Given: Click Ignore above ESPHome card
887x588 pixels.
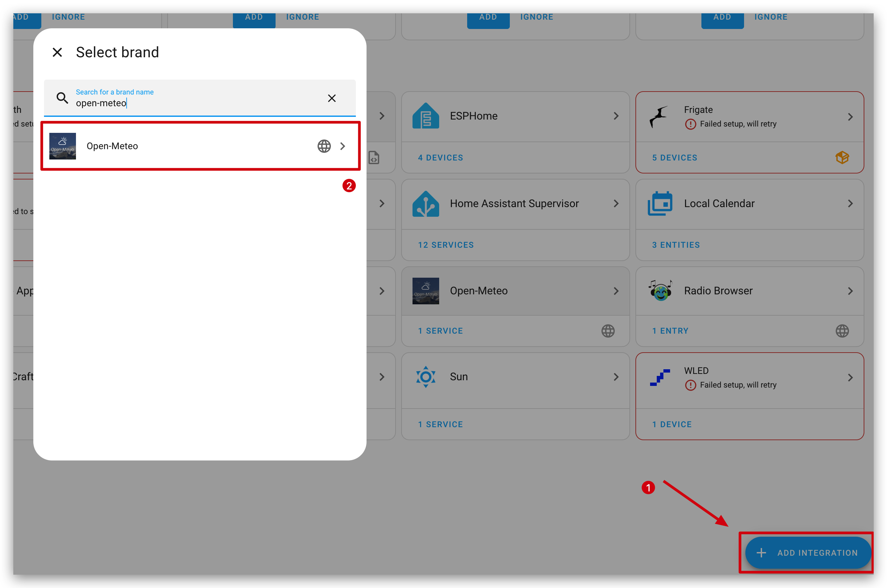Looking at the screenshot, I should (536, 17).
